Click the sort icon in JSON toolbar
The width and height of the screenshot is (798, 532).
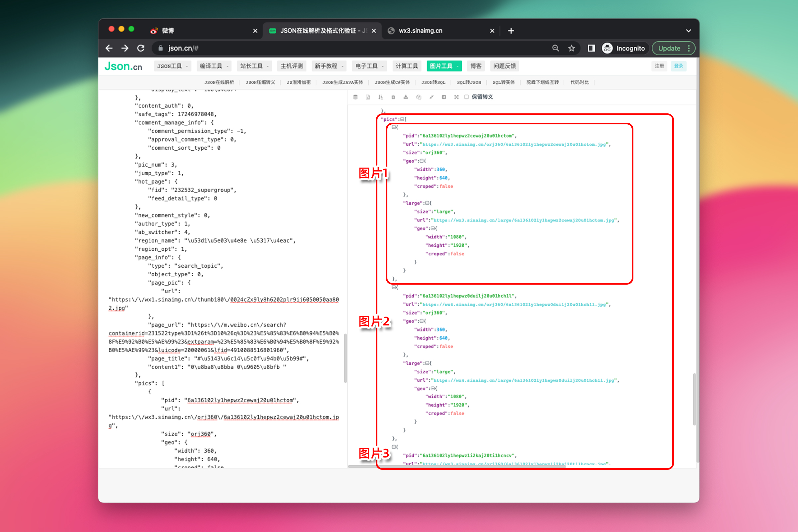381,97
